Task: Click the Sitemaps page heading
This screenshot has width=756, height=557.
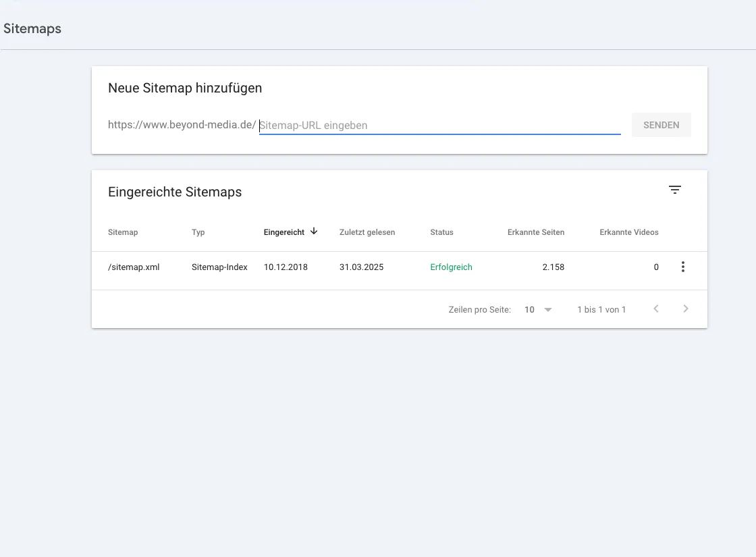Action: click(32, 28)
